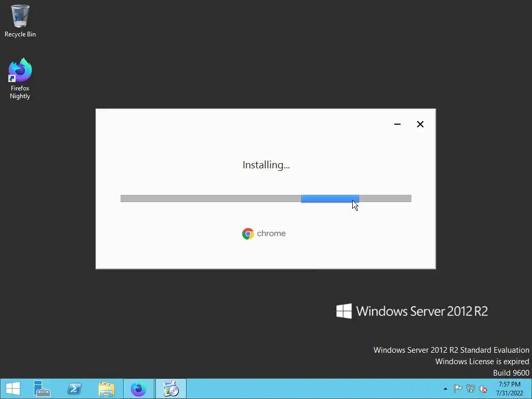This screenshot has height=399, width=532.
Task: Open the clock showing 7:57 PM
Action: (510, 389)
